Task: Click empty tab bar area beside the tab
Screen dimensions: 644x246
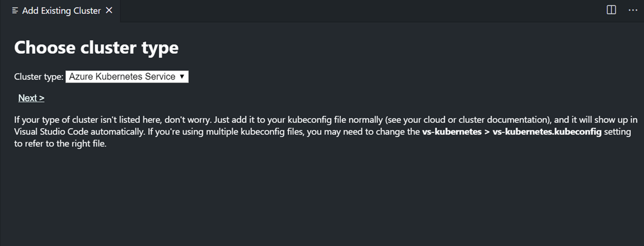Action: coord(361,11)
